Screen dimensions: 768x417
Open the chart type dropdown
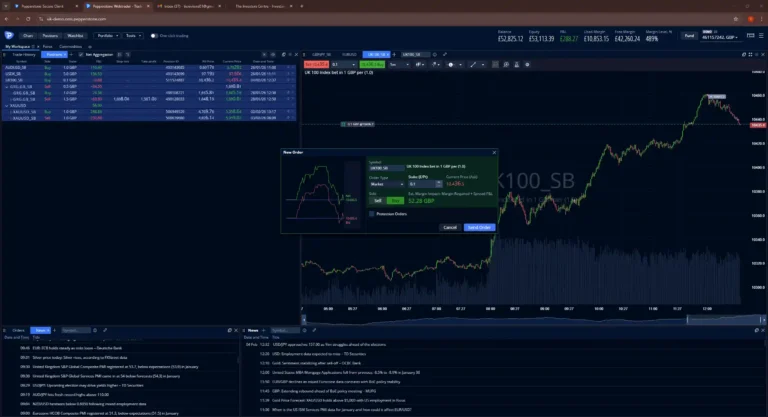click(420, 65)
